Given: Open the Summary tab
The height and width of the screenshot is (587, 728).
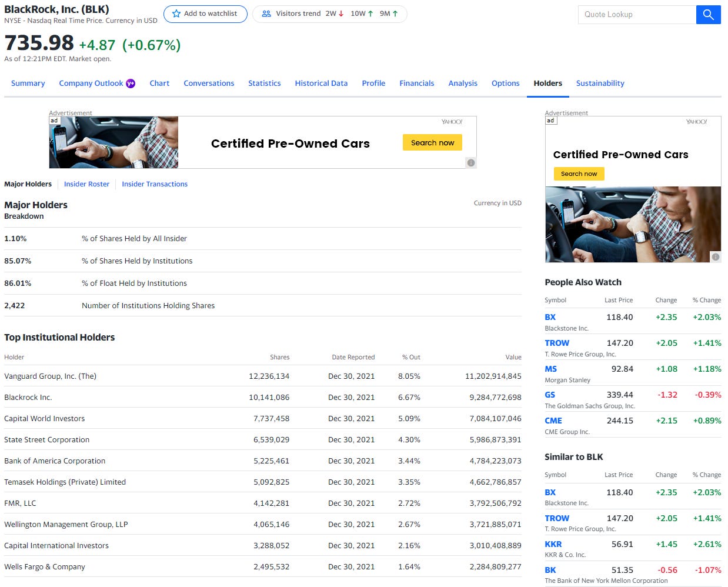Looking at the screenshot, I should (x=28, y=84).
